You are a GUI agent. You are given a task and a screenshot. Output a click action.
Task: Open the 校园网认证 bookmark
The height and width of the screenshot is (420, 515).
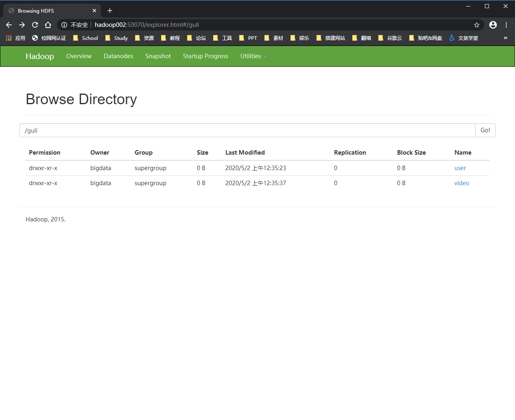(49, 38)
